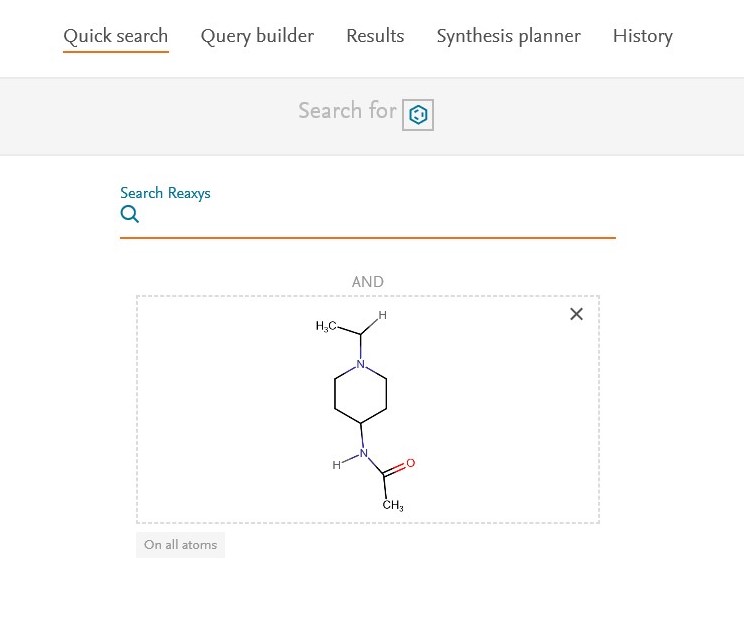The image size is (744, 636).
Task: Click the H atom attached to amide nitrogen
Action: (x=337, y=465)
